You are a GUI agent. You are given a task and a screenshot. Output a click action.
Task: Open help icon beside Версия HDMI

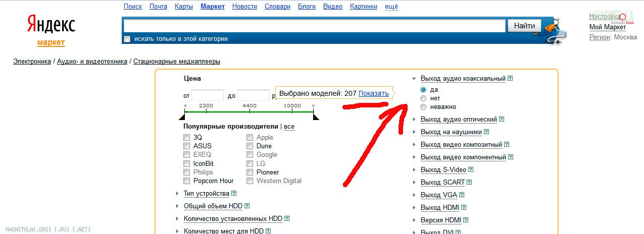[x=466, y=220]
